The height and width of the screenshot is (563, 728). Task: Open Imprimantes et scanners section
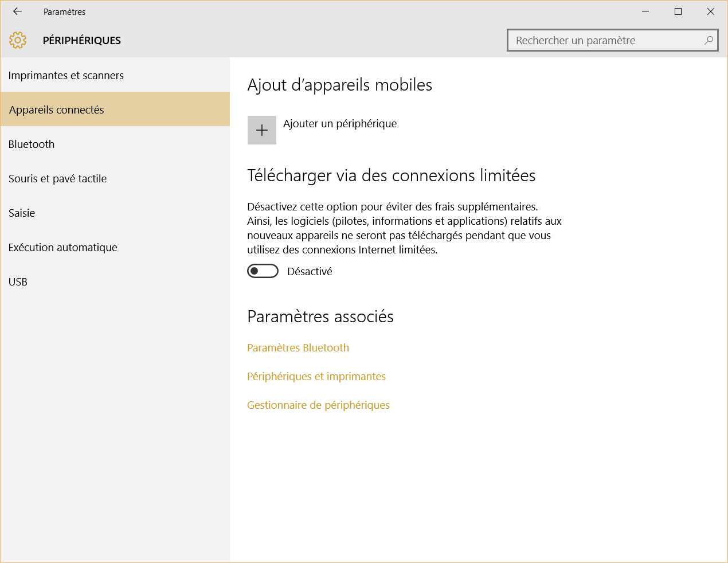pos(66,76)
